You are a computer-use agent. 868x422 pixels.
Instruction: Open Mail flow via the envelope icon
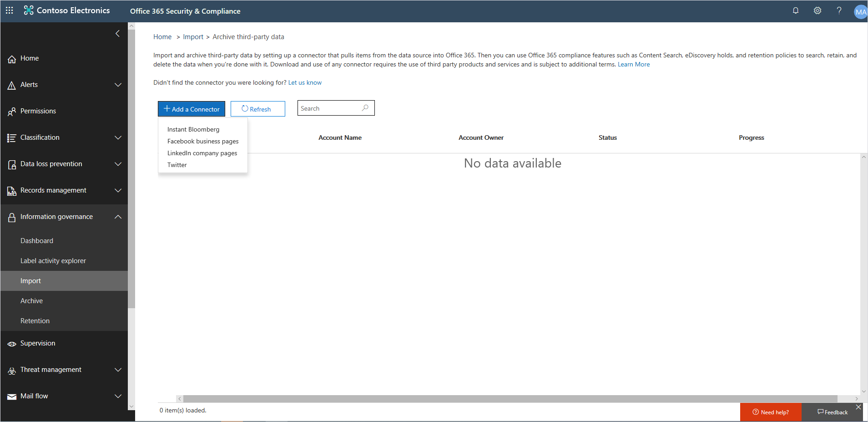(12, 396)
